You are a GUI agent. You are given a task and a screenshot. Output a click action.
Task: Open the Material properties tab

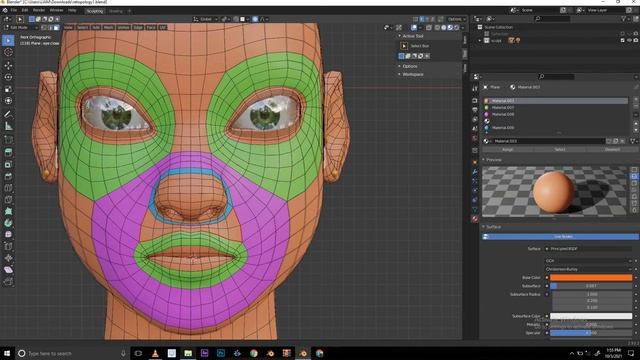pyautogui.click(x=475, y=219)
